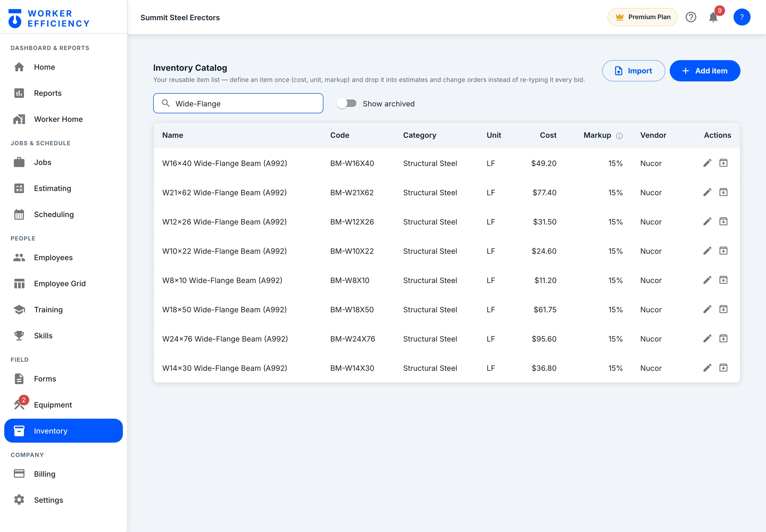Navigate to Jobs

coord(63,162)
